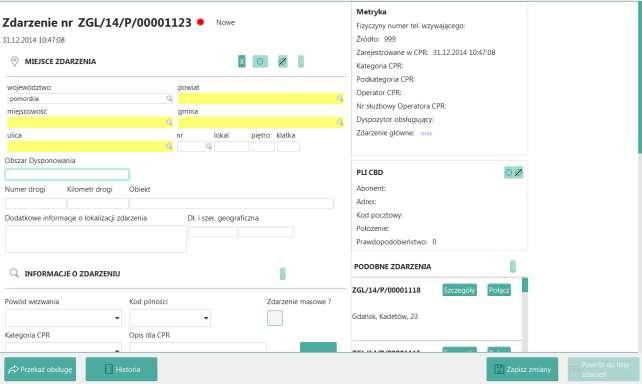Click the Przekaż obsługę button
The image size is (642, 384).
(40, 369)
